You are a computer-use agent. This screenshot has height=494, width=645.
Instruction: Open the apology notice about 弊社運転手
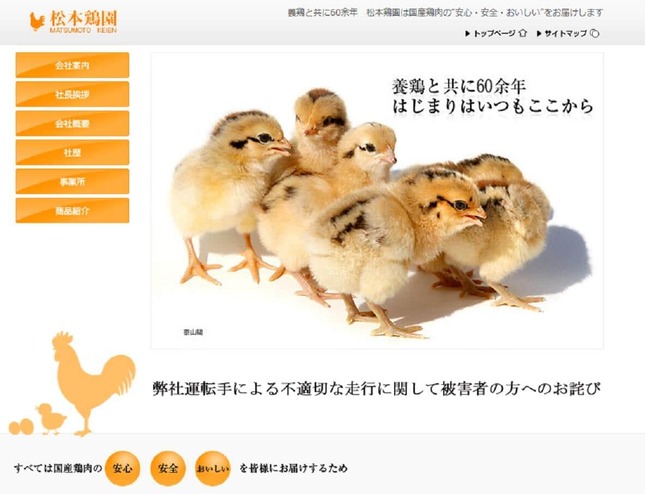tap(376, 388)
